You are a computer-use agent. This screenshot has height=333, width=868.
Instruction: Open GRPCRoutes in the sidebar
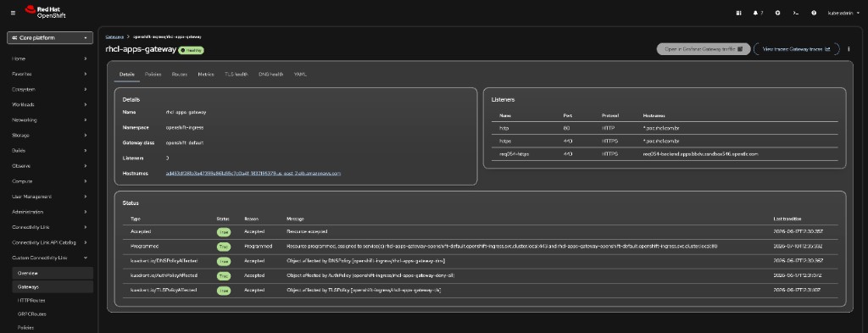click(x=53, y=314)
